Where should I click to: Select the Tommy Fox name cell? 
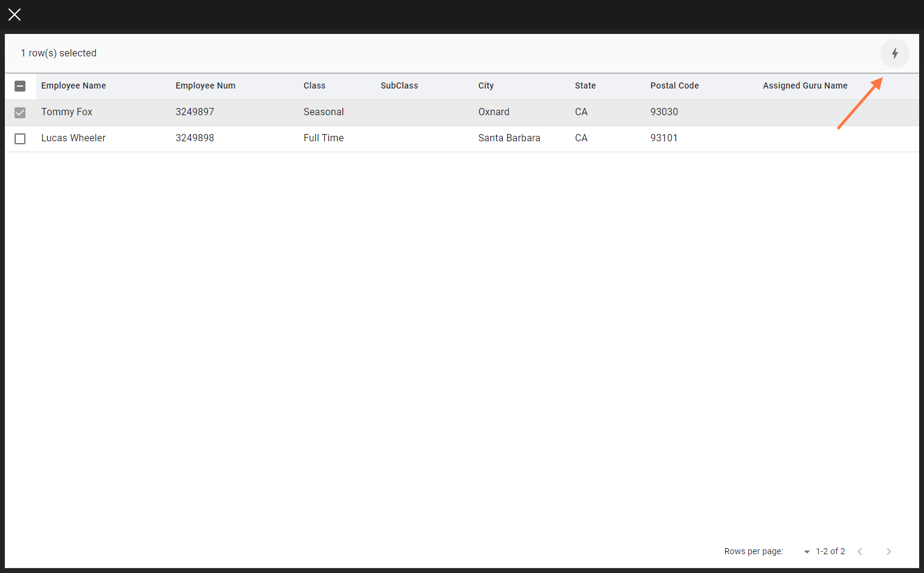[x=67, y=112]
